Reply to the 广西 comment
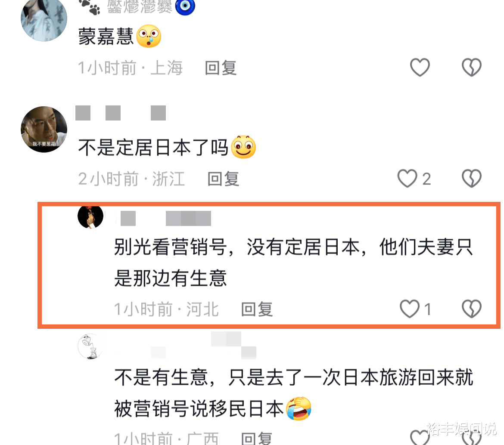The image size is (504, 445). coord(257,438)
